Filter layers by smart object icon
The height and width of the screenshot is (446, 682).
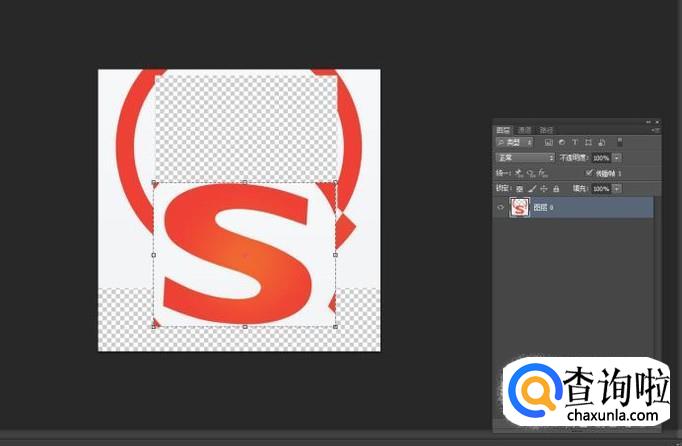(x=602, y=142)
